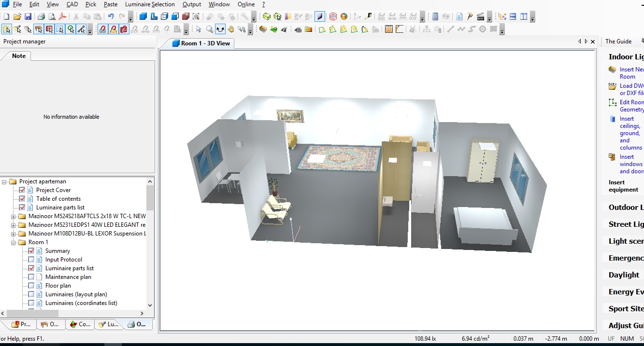Image resolution: width=644 pixels, height=346 pixels.
Task: Click the print icon in toolbar
Action: click(41, 16)
